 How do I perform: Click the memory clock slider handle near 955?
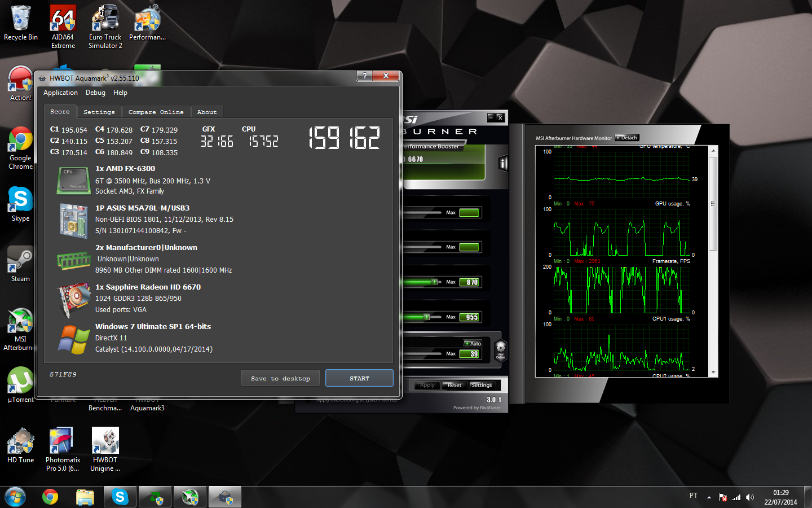click(x=427, y=317)
